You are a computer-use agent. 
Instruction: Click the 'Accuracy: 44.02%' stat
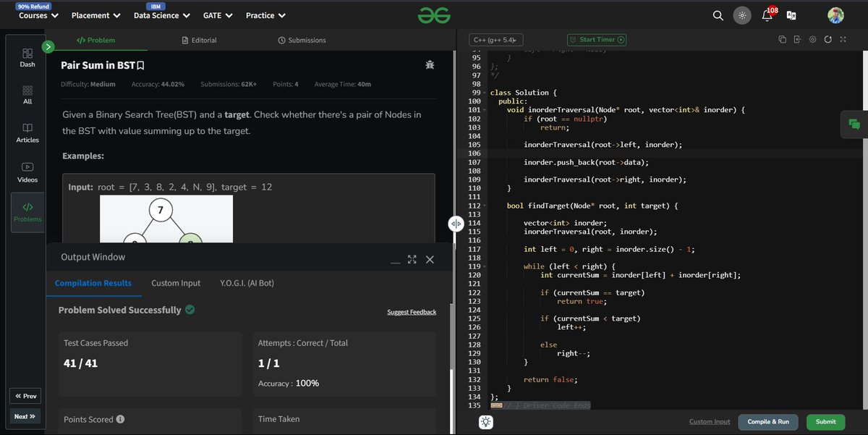click(x=158, y=84)
